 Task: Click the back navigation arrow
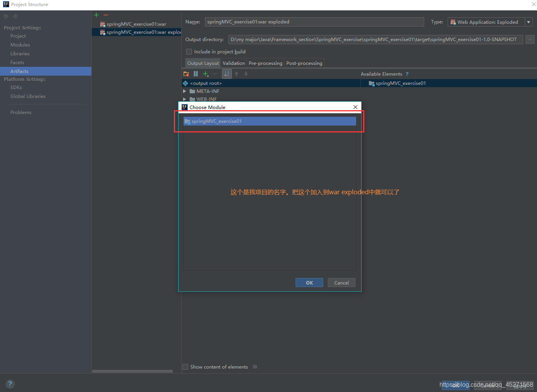(x=6, y=17)
